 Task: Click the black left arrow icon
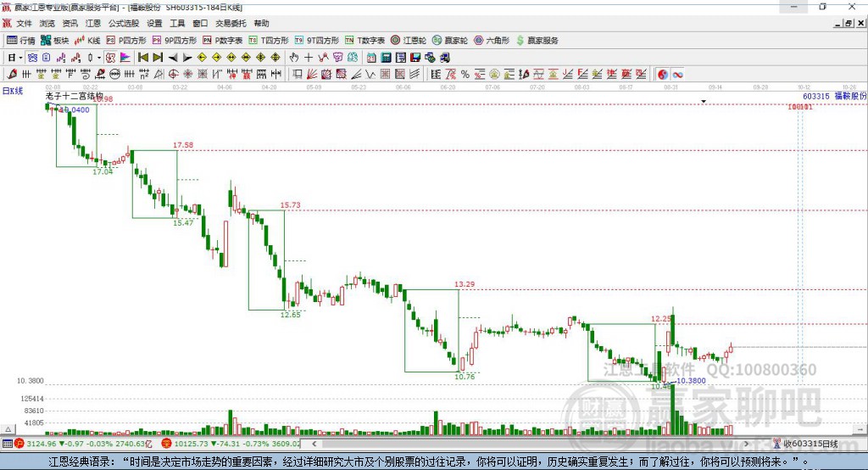tap(173, 58)
